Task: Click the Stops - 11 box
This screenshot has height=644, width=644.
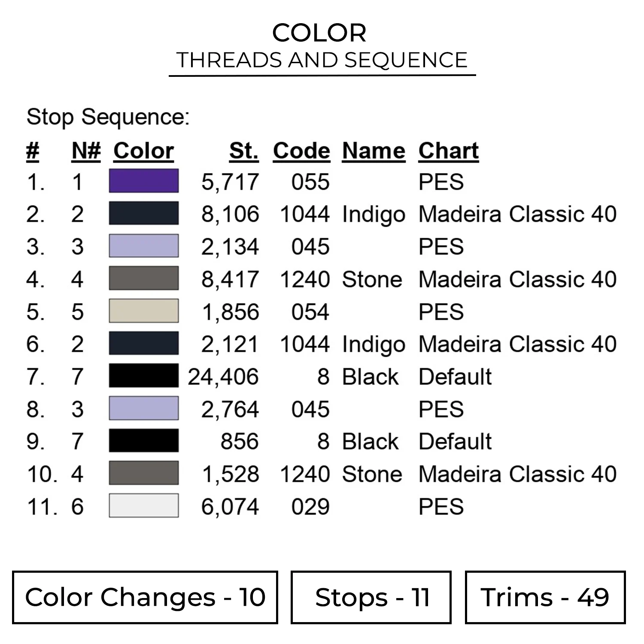Action: click(371, 597)
